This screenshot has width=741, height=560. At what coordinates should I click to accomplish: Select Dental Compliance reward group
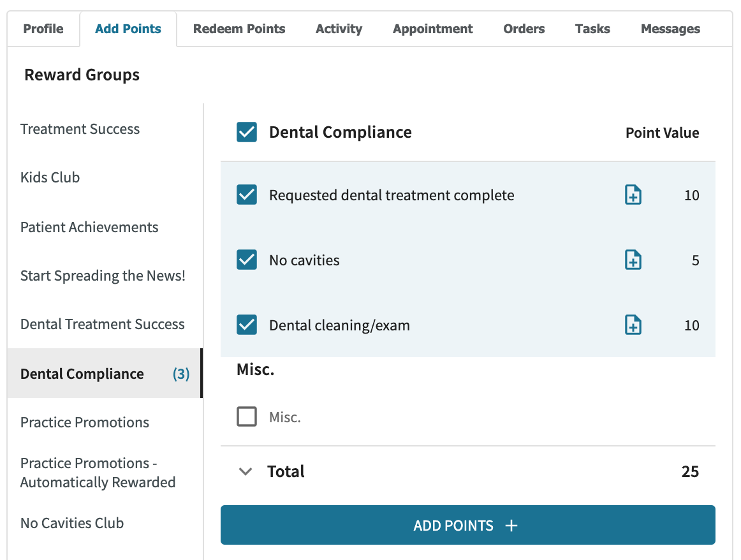(x=105, y=373)
